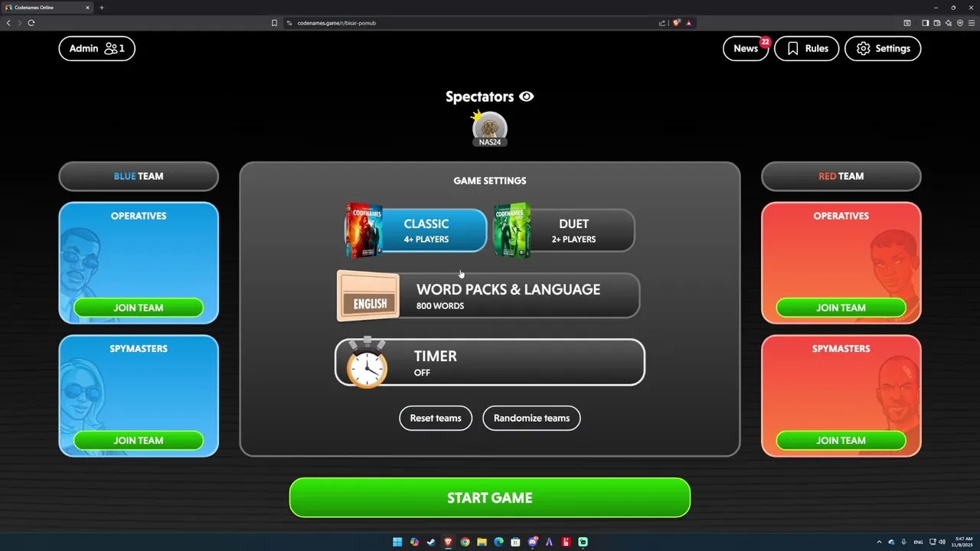Close the Codenames Online tab
Viewport: 980px width, 551px height.
(87, 8)
